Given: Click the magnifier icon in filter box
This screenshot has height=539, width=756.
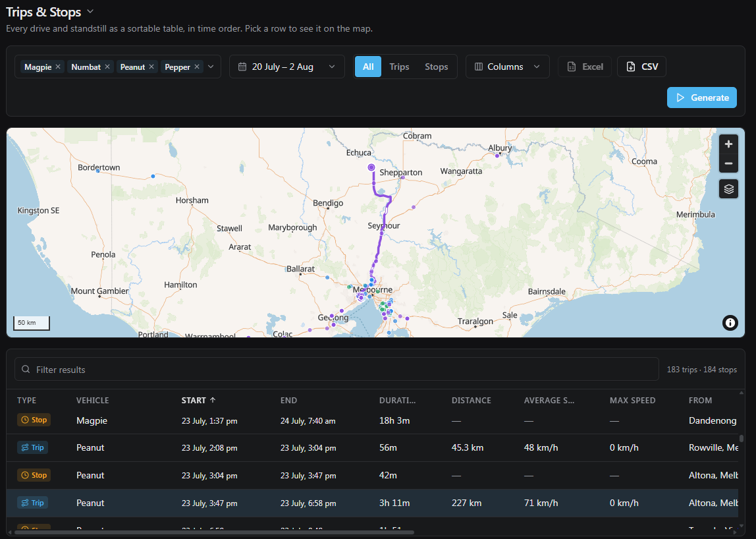Looking at the screenshot, I should (26, 370).
